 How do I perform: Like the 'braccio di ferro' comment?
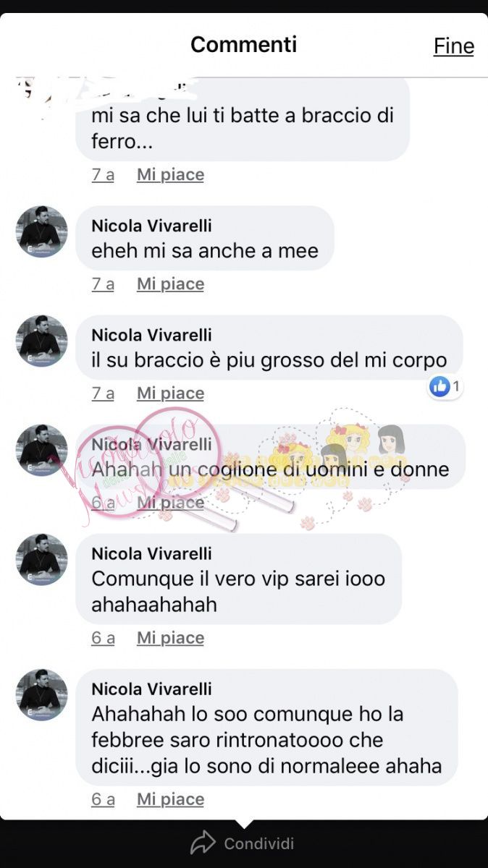coord(171,174)
